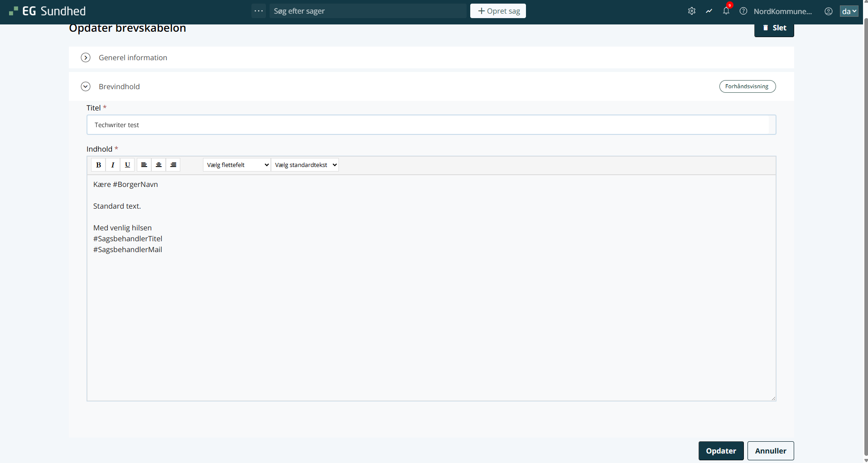
Task: Open the language selector da dropdown
Action: pos(849,11)
